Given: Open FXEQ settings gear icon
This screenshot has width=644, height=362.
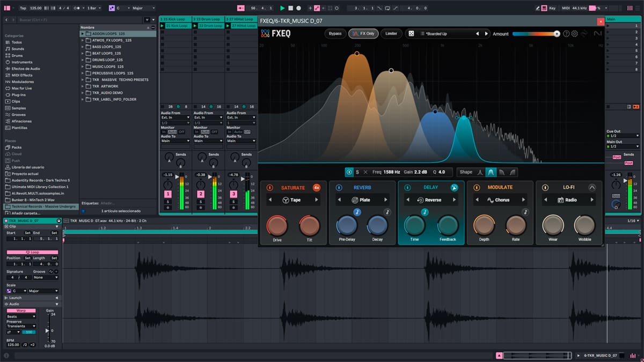Looking at the screenshot, I should [574, 34].
